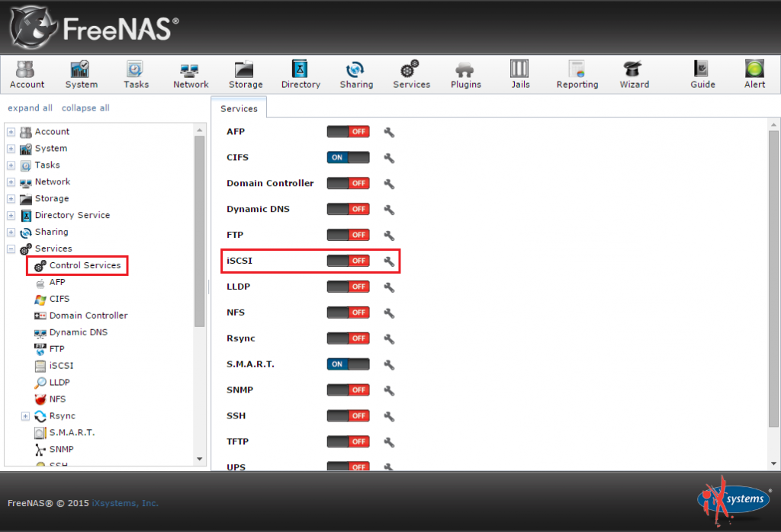Expand the Network tree node
Image resolution: width=781 pixels, height=532 pixels.
tap(11, 182)
